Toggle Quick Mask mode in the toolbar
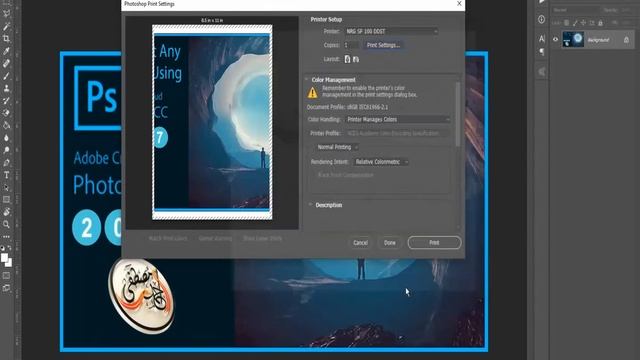Viewport: 640px width, 360px height. (x=7, y=276)
